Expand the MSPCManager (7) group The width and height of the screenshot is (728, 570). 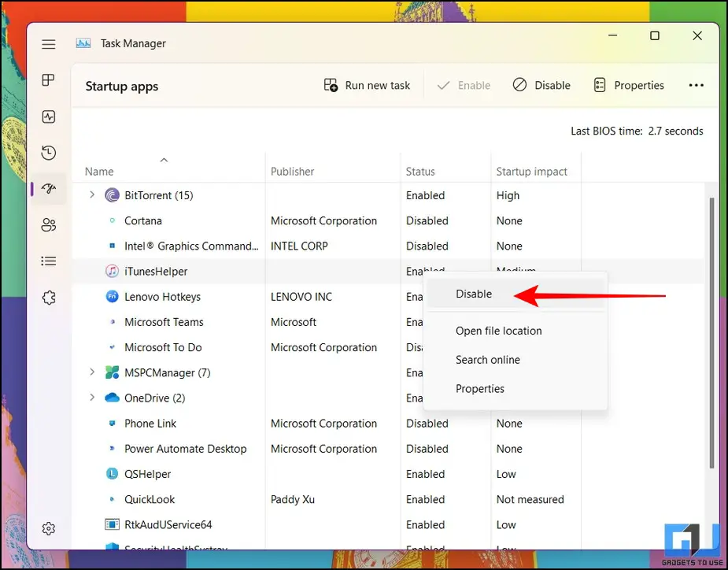pos(92,372)
